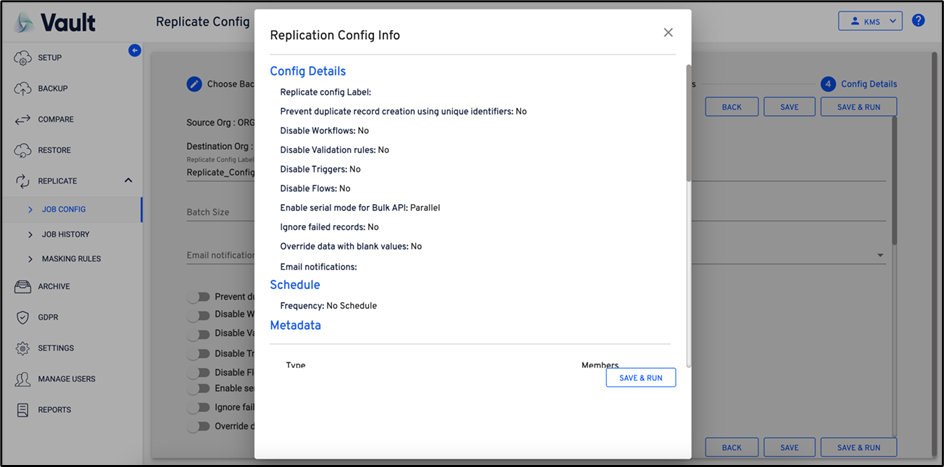Open the Restore cloud icon
Screen dimensions: 944x467
(x=23, y=151)
